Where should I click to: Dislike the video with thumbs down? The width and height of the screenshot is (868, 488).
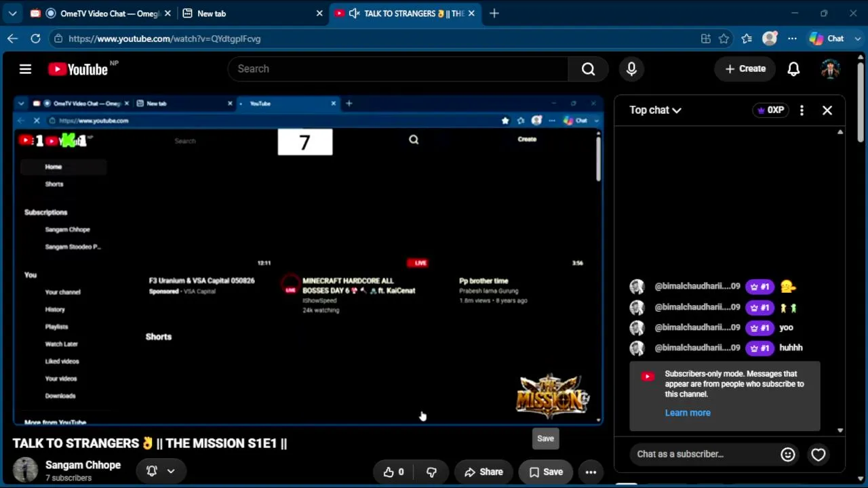click(x=431, y=472)
